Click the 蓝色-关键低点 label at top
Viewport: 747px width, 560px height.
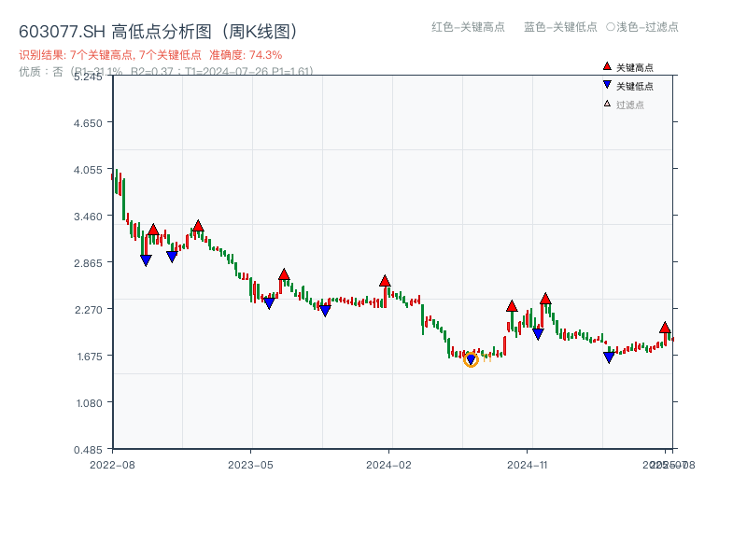(x=560, y=27)
